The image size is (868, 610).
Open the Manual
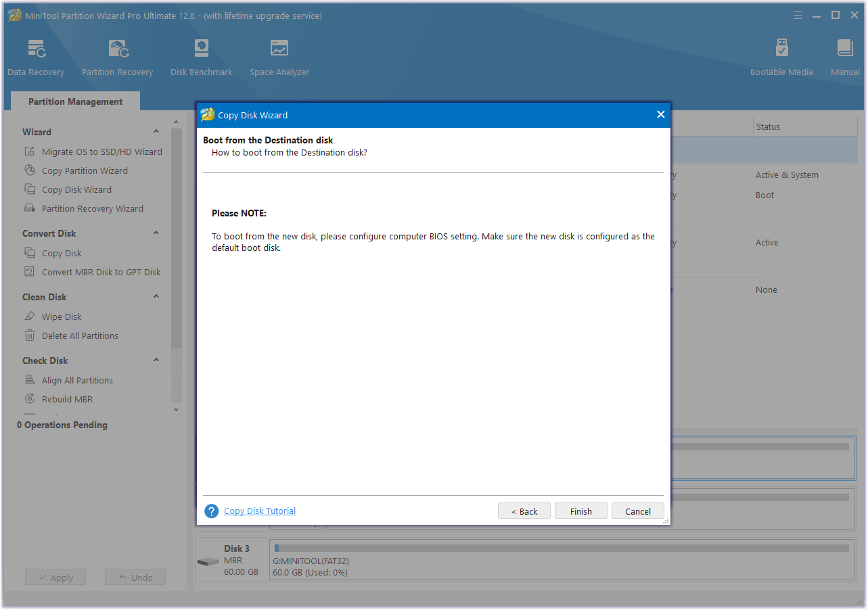coord(845,57)
